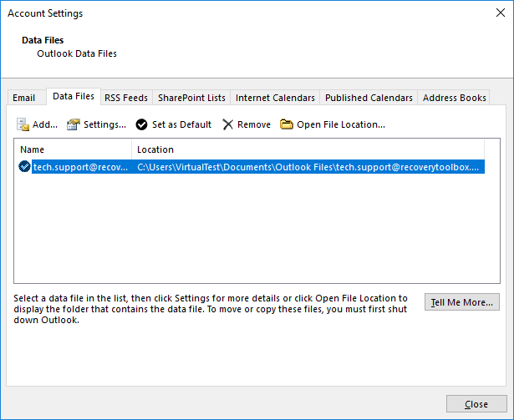The height and width of the screenshot is (420, 514).
Task: Select the Data Files tab
Action: click(74, 96)
